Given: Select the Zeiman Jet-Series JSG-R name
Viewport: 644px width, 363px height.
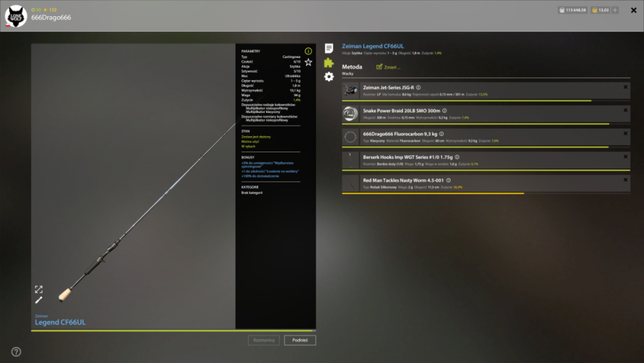Looking at the screenshot, I should click(x=388, y=88).
